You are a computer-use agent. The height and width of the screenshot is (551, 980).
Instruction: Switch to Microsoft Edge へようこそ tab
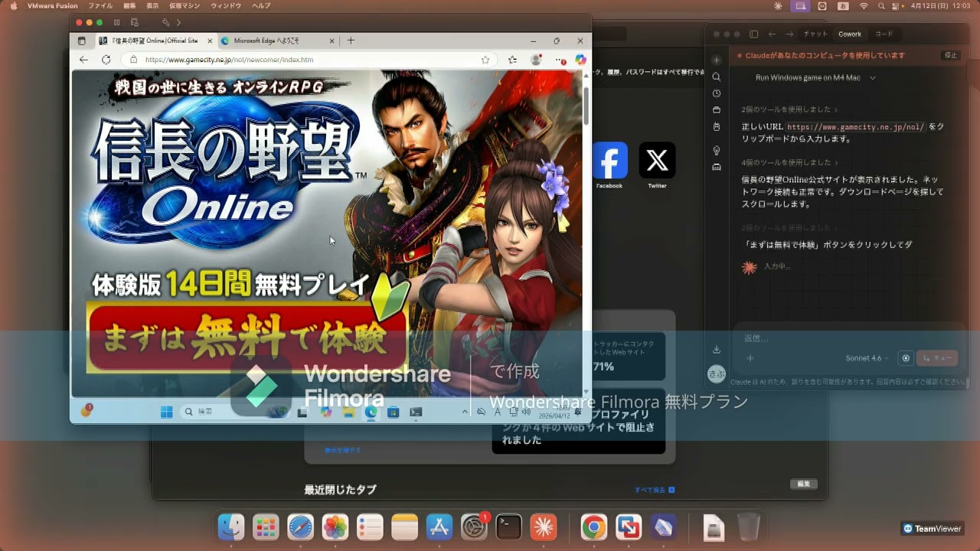pyautogui.click(x=278, y=41)
